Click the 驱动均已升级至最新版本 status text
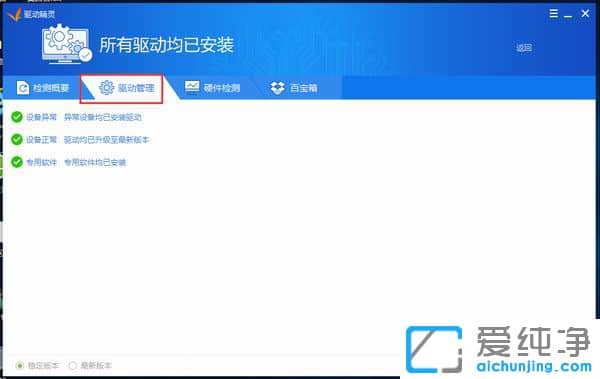600x379 pixels. point(106,140)
